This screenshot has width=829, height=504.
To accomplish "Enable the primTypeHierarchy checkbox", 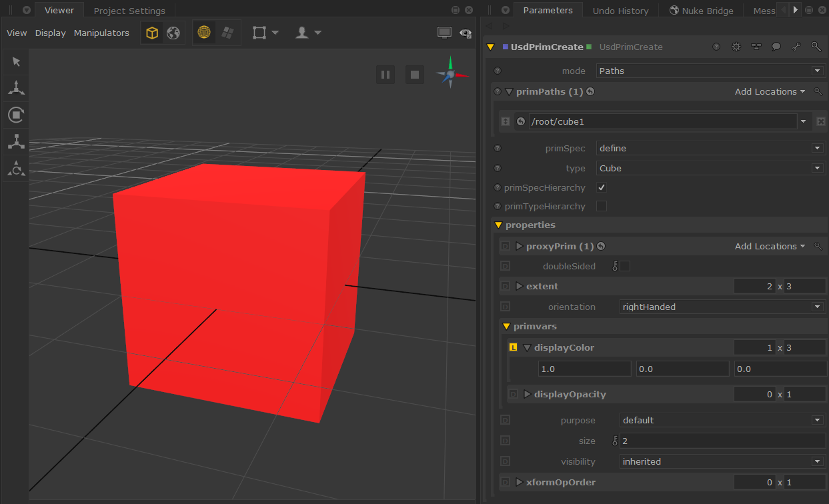I will 602,207.
